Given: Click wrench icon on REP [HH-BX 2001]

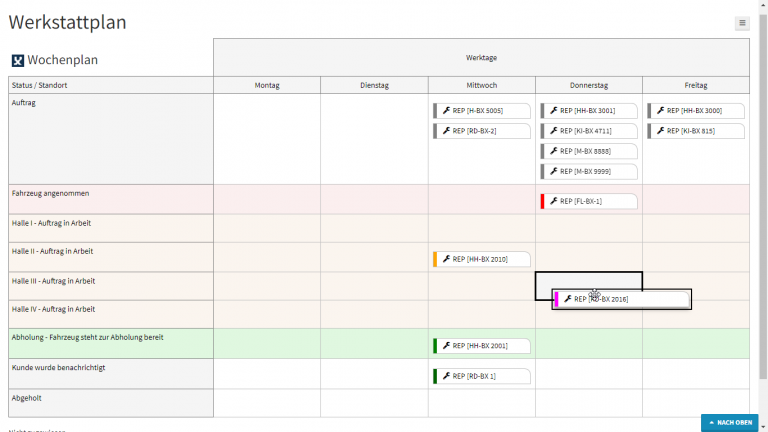Looking at the screenshot, I should pos(446,345).
